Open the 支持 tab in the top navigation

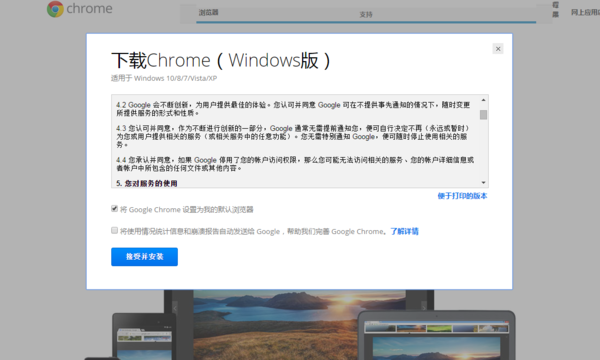pyautogui.click(x=366, y=15)
